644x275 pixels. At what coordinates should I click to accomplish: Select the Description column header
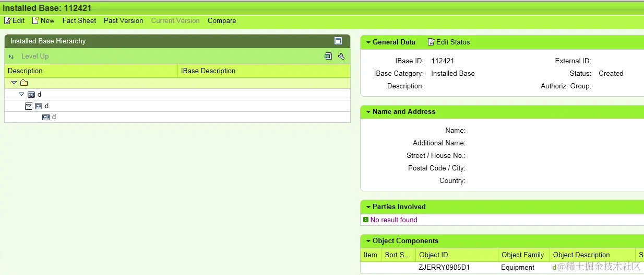(x=91, y=71)
